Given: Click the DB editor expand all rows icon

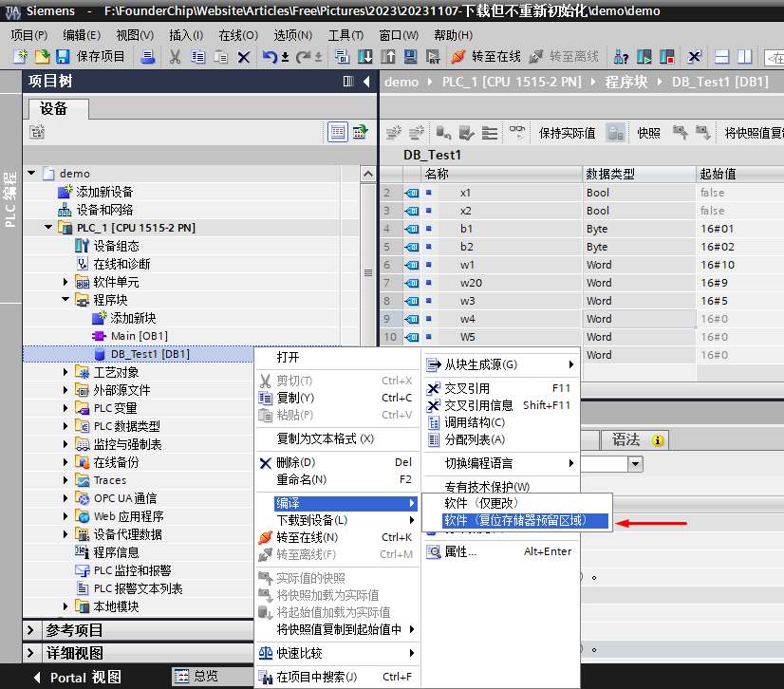Looking at the screenshot, I should pyautogui.click(x=490, y=133).
